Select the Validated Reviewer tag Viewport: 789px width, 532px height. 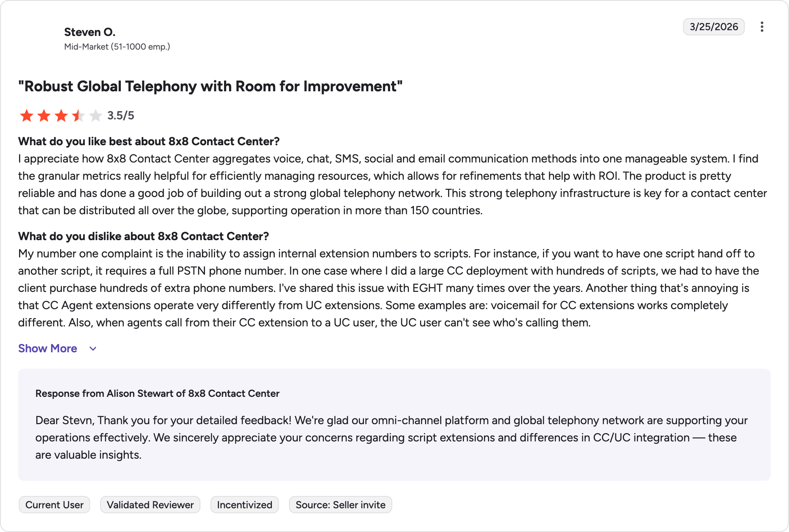pyautogui.click(x=150, y=505)
